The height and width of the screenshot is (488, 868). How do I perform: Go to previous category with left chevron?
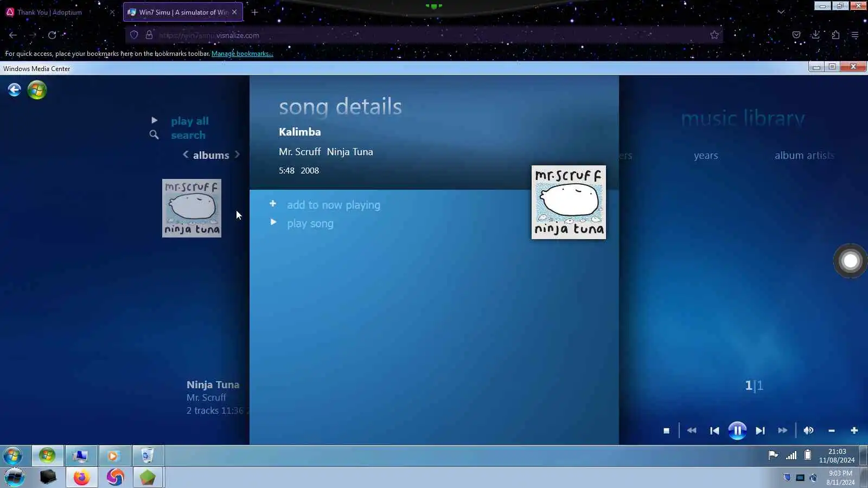tap(186, 155)
